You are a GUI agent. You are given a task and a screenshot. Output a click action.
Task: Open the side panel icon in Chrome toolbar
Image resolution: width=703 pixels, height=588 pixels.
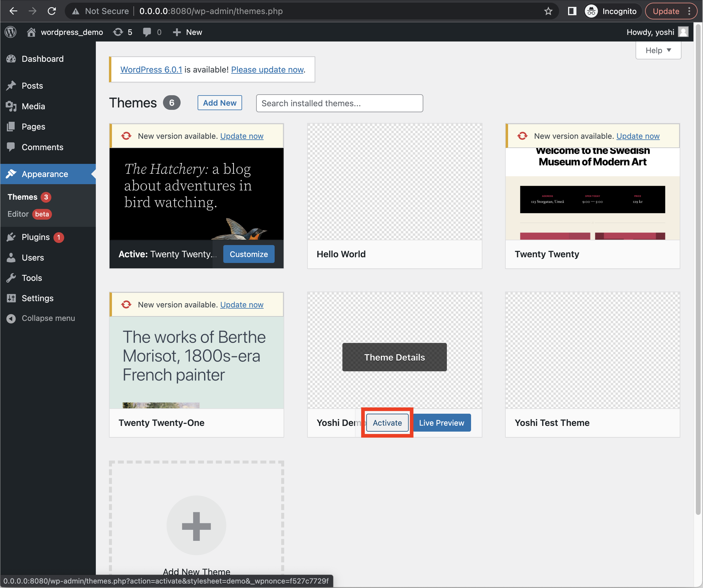(x=572, y=11)
